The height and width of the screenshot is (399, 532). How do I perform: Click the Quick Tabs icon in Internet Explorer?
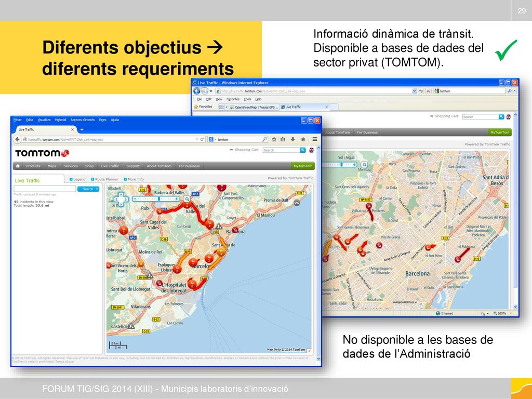[221, 107]
